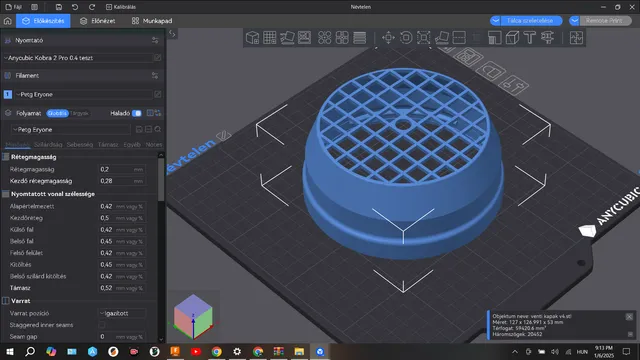Select the Rotate tool in the toolbar

(406, 38)
